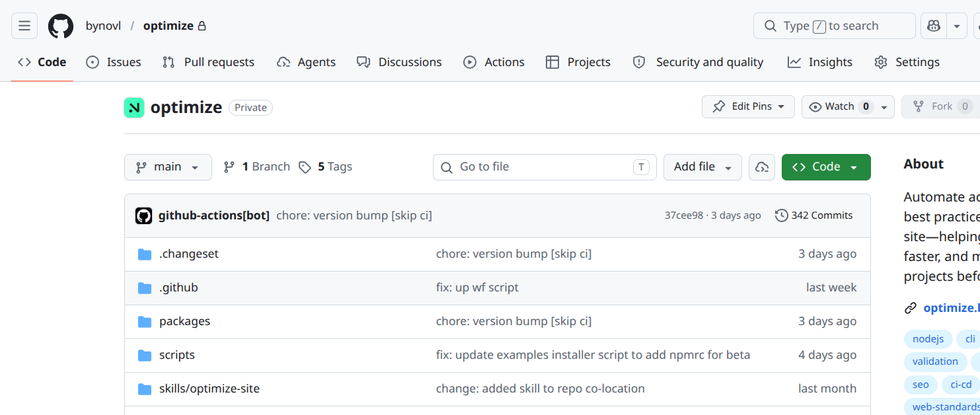
Task: Click the cloud agent icon button beside Add file
Action: (762, 167)
